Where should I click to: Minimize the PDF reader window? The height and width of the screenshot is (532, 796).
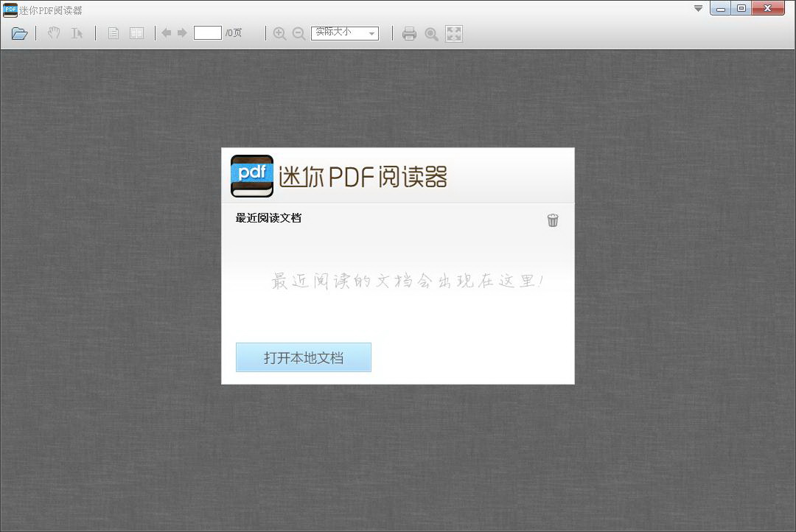pos(720,8)
